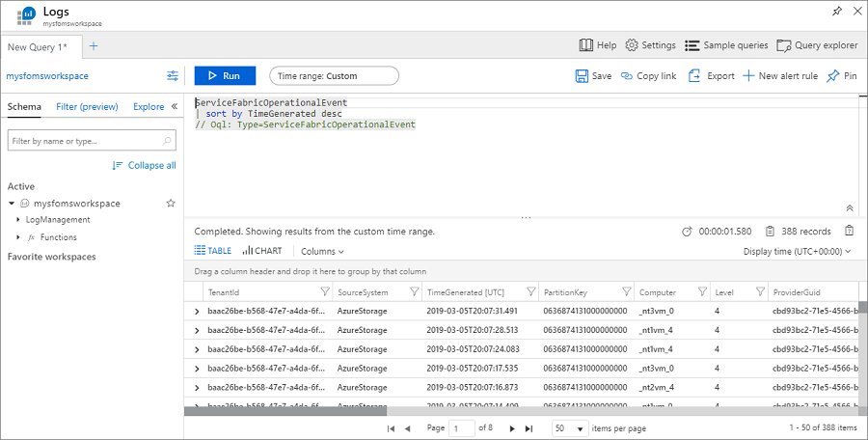Delete results using the trash icon
868x440 pixels.
pyautogui.click(x=849, y=232)
